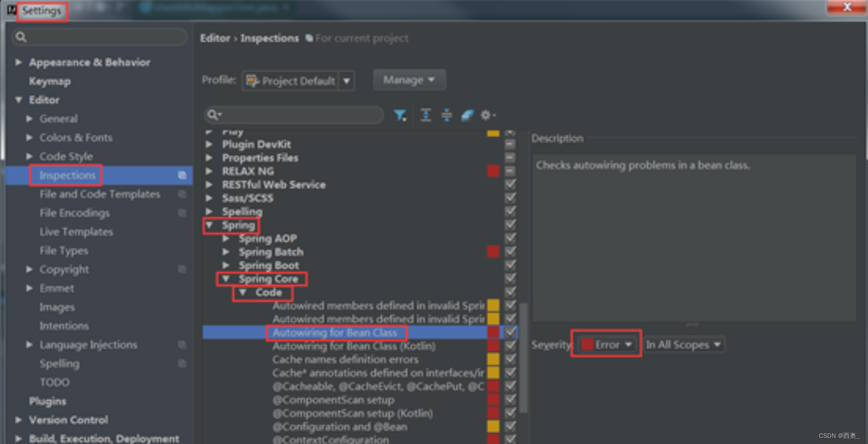Viewport: 868px width, 444px height.
Task: Open the In All Scopes dropdown
Action: pos(684,345)
